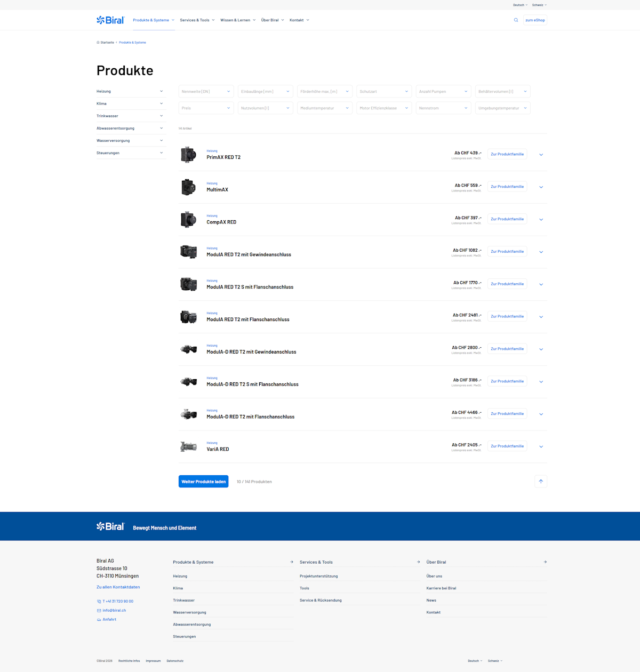Open the Motor Effizienzklasse filter dropdown
The width and height of the screenshot is (640, 672).
(384, 108)
